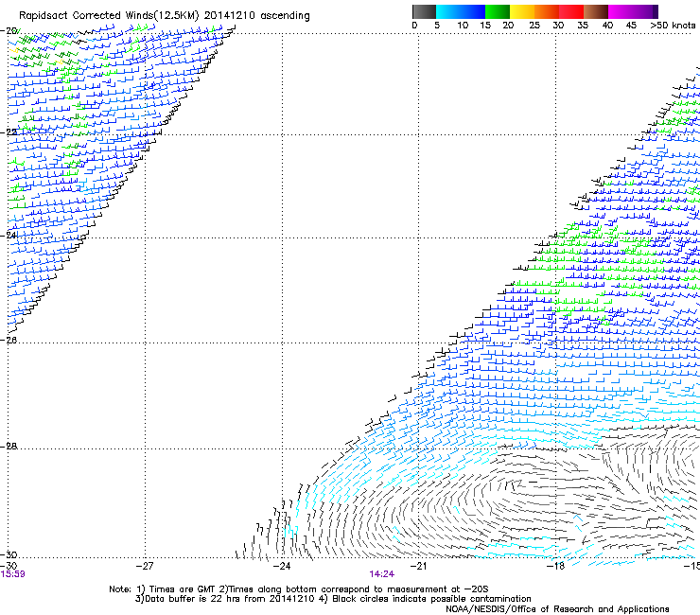Click the gray 0-5 knots color swatch

424,11
